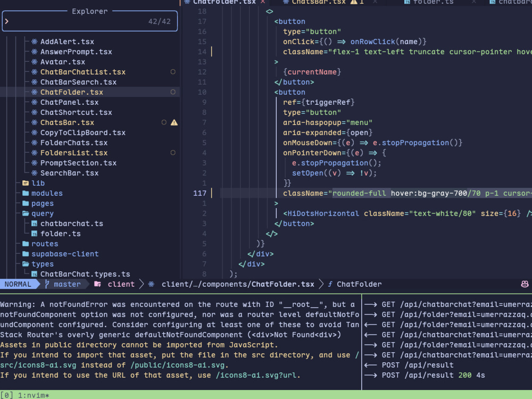Image resolution: width=532 pixels, height=399 pixels.
Task: Click the folder icon beside client in statusline
Action: 98,284
